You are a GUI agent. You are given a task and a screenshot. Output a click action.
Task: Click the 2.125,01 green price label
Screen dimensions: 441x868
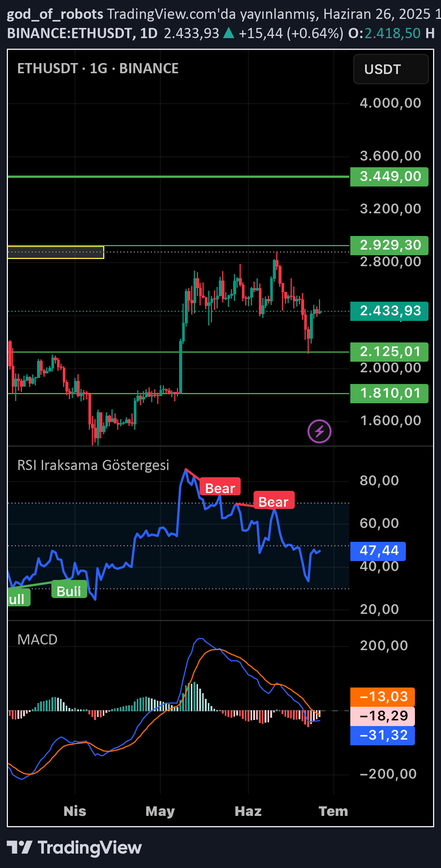[389, 352]
